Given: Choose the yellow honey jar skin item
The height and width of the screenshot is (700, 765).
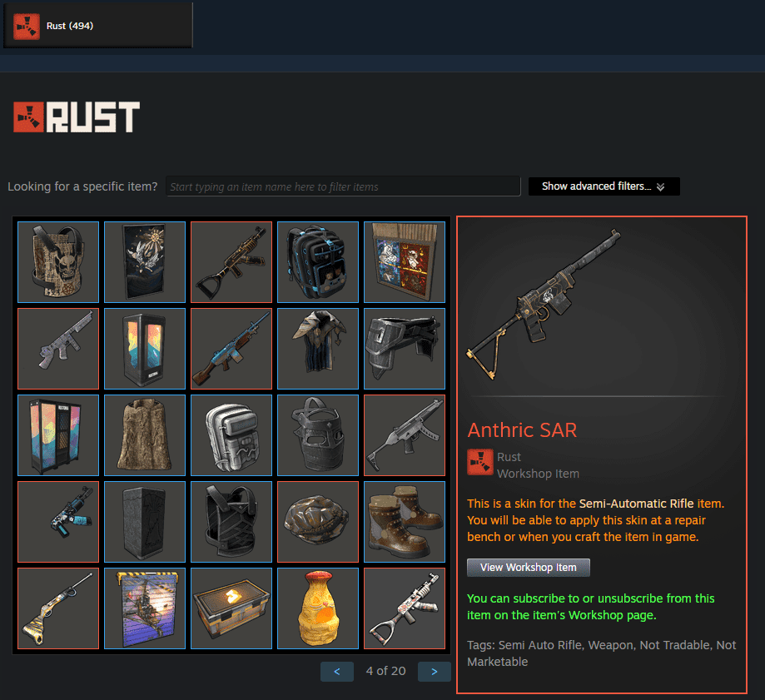Looking at the screenshot, I should pyautogui.click(x=318, y=608).
